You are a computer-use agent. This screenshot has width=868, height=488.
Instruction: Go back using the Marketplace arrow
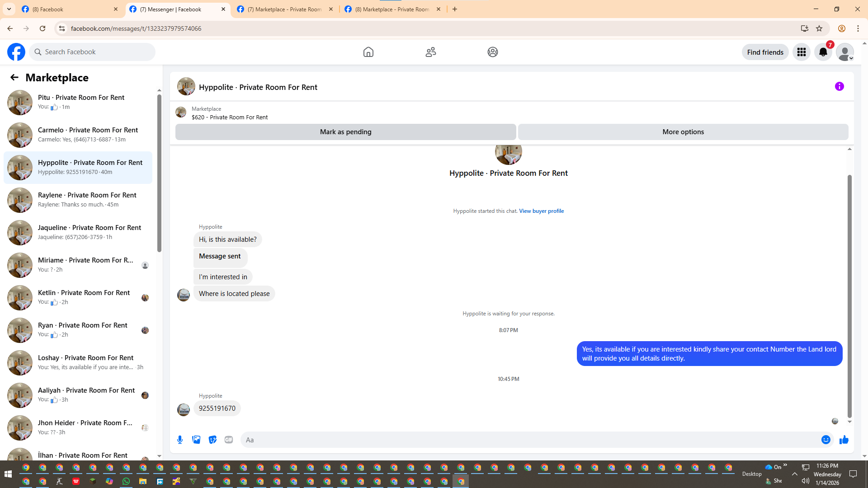pos(14,77)
